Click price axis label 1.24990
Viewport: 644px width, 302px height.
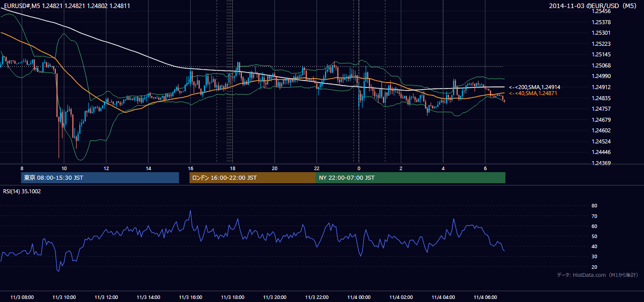pyautogui.click(x=601, y=76)
